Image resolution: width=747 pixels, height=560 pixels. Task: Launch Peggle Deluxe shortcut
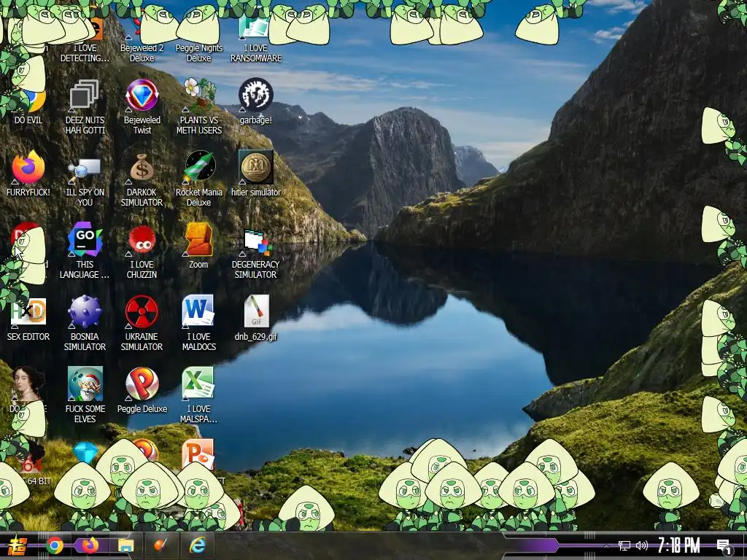tap(142, 384)
